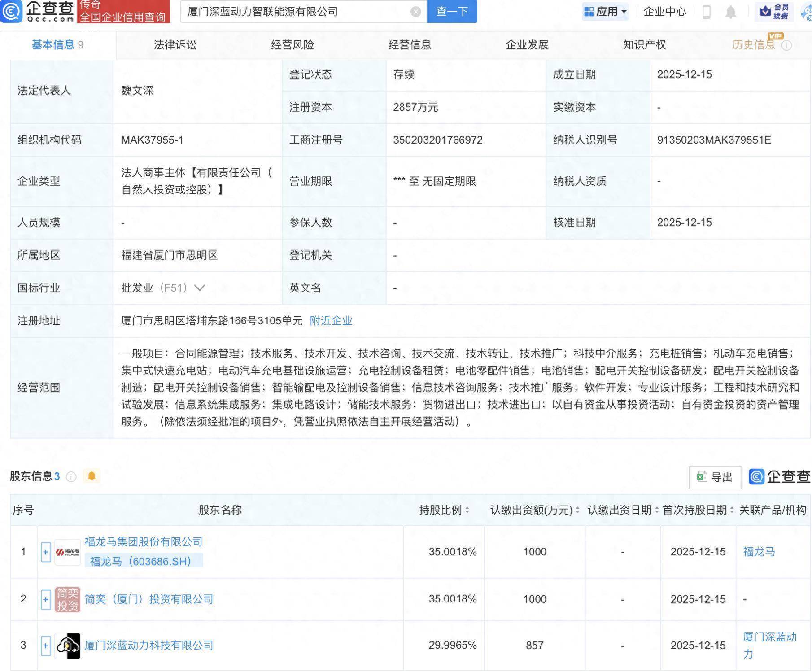The height and width of the screenshot is (672, 812).
Task: Switch to the 知识产权 tab
Action: 643,44
